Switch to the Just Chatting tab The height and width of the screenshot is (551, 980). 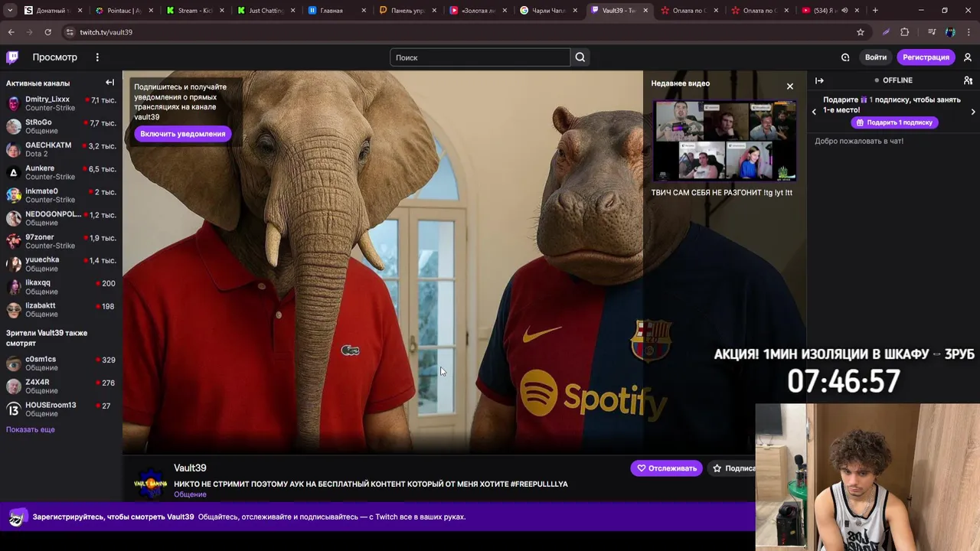[x=264, y=11]
